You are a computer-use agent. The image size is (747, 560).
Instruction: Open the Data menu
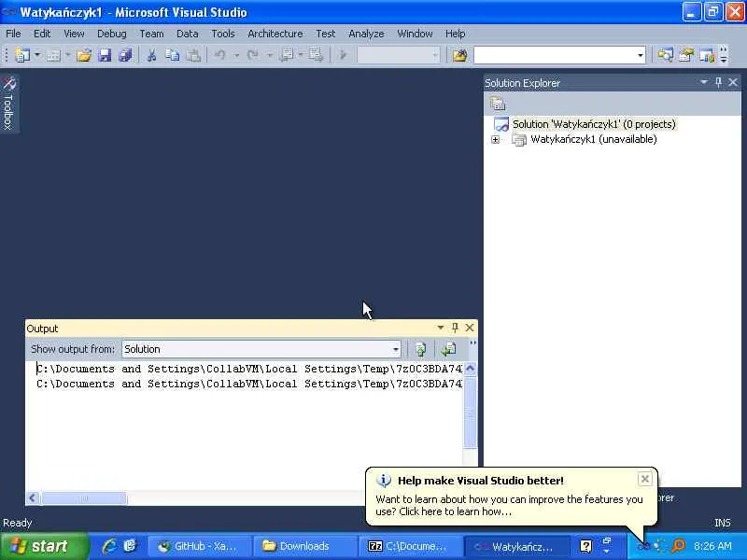coord(188,34)
